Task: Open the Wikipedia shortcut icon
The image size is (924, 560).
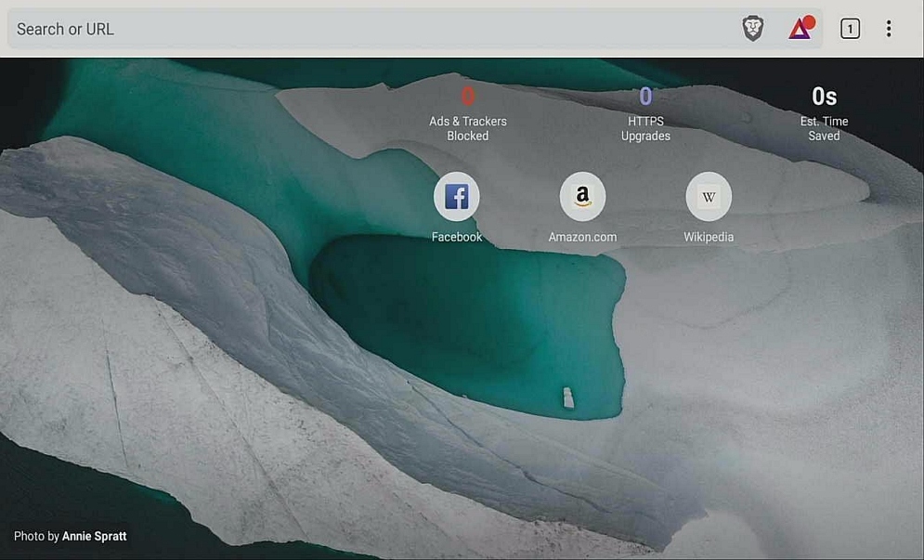Action: tap(709, 196)
